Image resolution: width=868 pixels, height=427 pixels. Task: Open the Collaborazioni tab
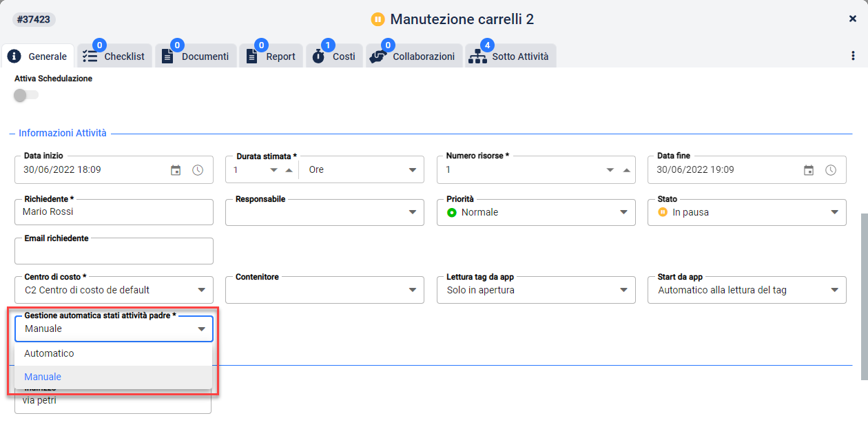tap(414, 56)
